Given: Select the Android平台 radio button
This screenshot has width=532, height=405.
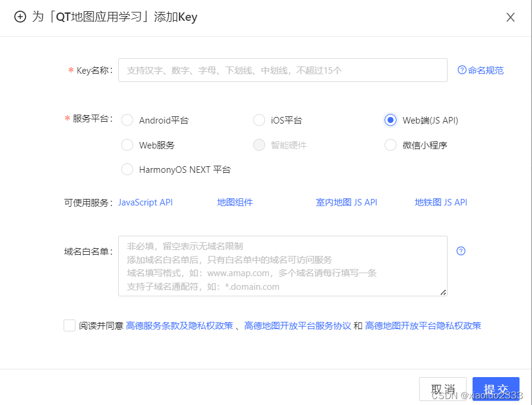Looking at the screenshot, I should (x=127, y=120).
